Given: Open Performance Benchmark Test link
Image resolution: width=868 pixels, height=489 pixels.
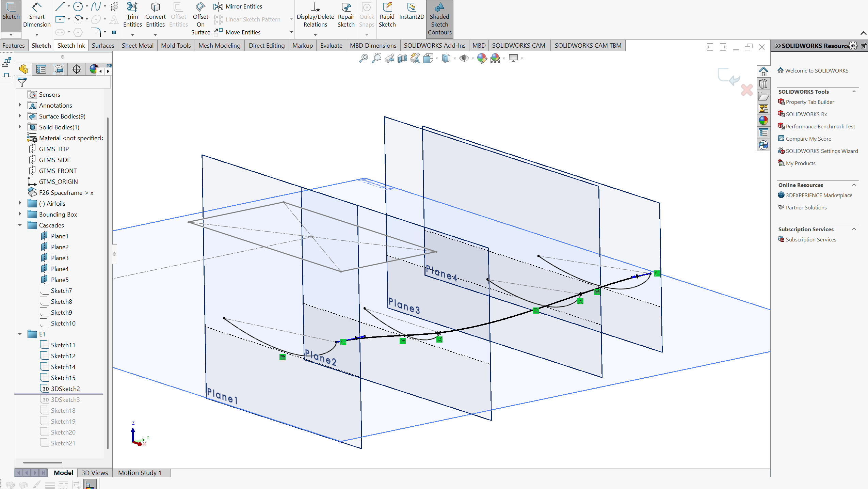Looking at the screenshot, I should click(820, 126).
